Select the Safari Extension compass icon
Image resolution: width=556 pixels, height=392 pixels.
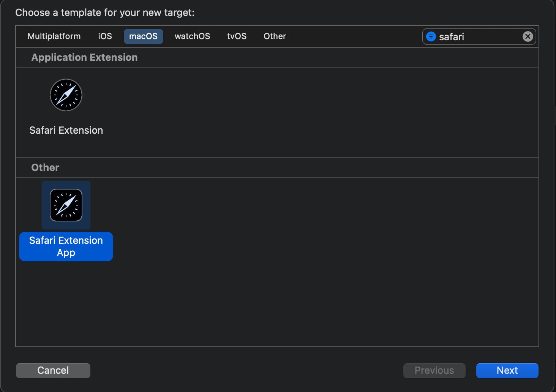pyautogui.click(x=66, y=95)
